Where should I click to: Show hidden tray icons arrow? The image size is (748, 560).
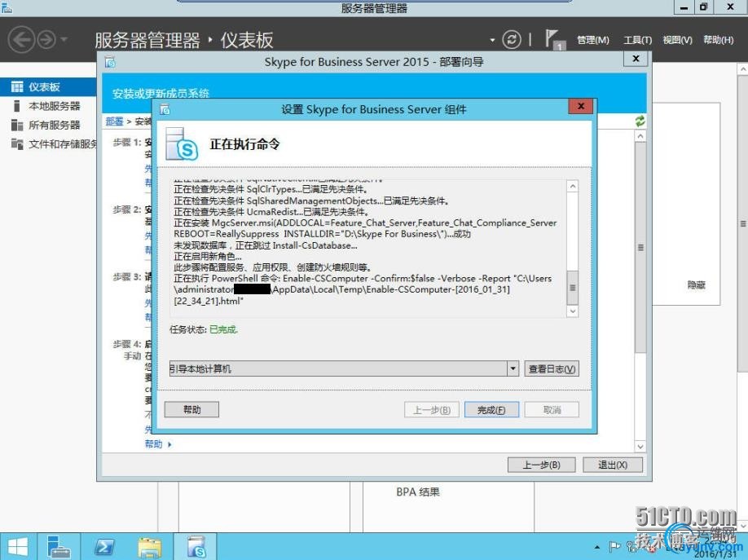point(596,547)
